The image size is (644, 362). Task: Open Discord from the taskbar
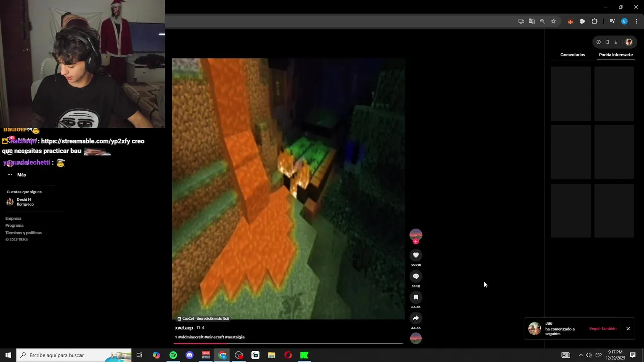coord(190,355)
